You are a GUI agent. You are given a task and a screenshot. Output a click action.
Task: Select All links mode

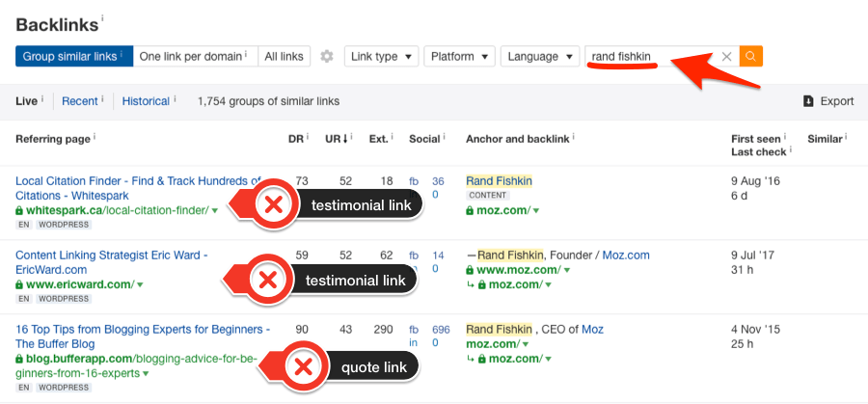coord(284,57)
